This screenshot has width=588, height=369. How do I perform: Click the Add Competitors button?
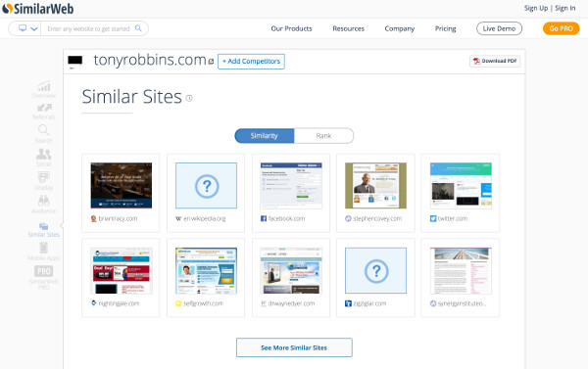click(251, 62)
